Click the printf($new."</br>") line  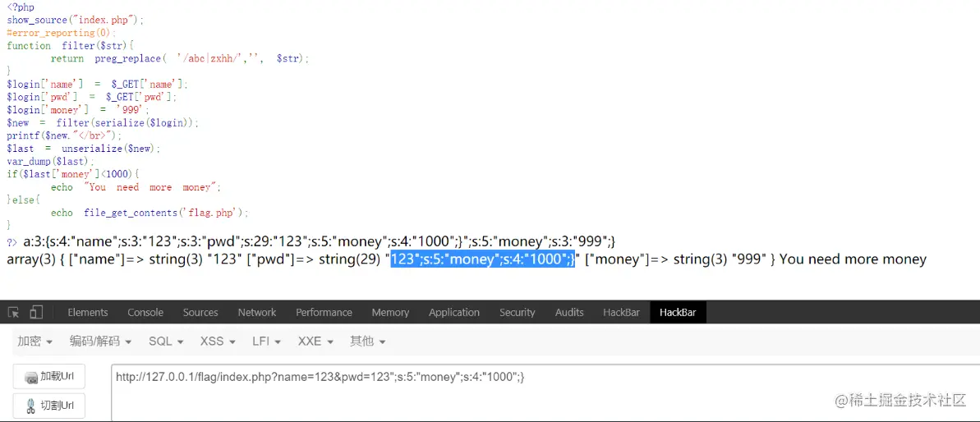pos(65,135)
